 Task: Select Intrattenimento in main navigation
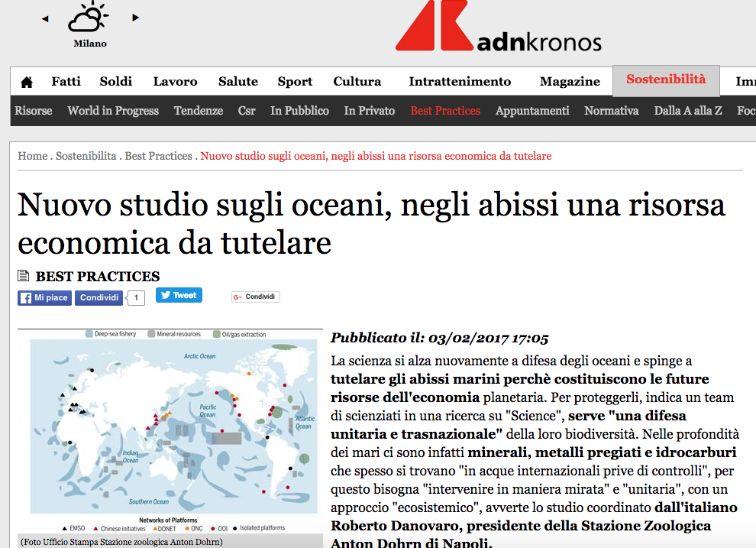[x=460, y=82]
